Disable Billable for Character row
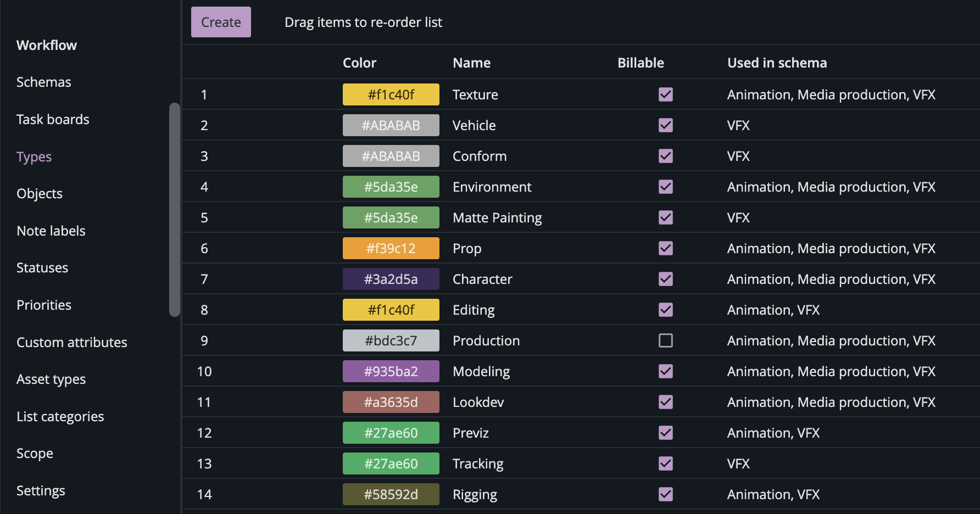 tap(665, 279)
